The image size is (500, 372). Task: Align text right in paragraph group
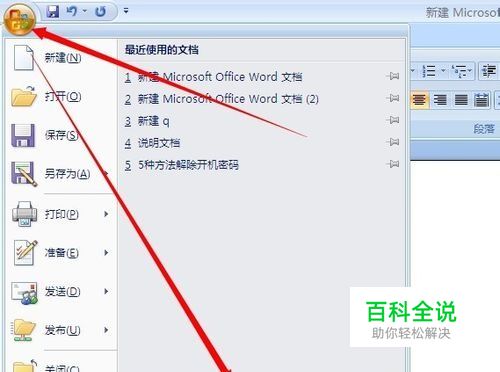pos(440,100)
